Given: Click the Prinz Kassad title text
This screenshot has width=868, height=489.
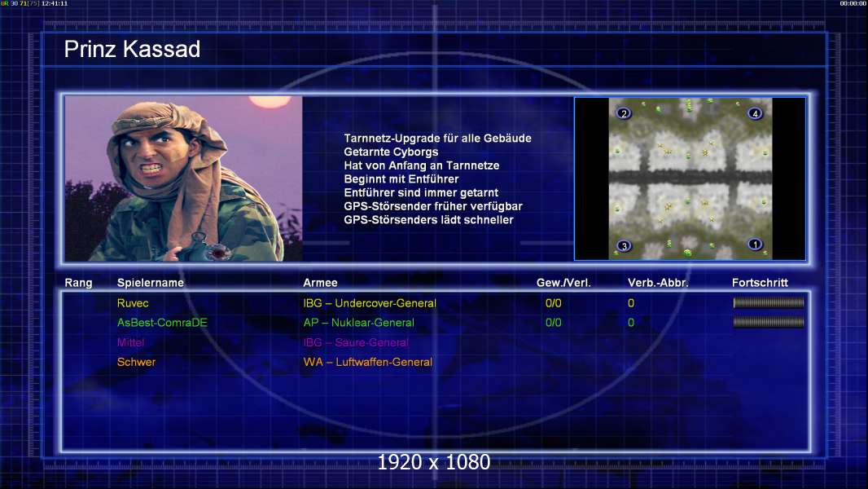Looking at the screenshot, I should click(x=132, y=49).
